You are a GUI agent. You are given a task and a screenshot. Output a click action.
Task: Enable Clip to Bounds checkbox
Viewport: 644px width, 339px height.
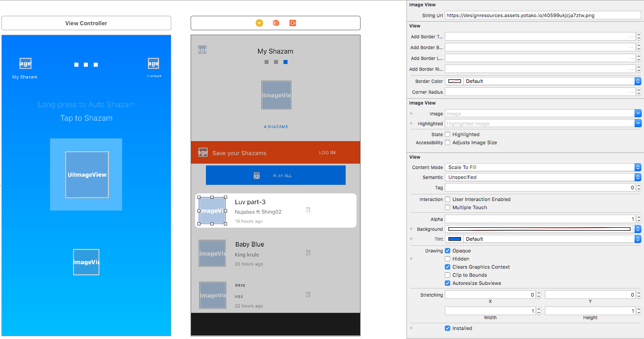tap(448, 275)
